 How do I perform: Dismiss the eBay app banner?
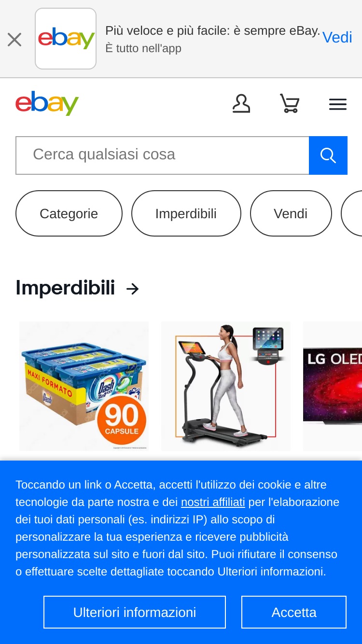pyautogui.click(x=14, y=40)
